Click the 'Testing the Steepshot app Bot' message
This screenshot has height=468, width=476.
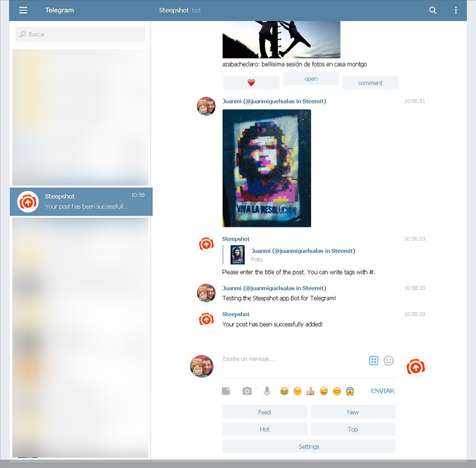coord(279,298)
